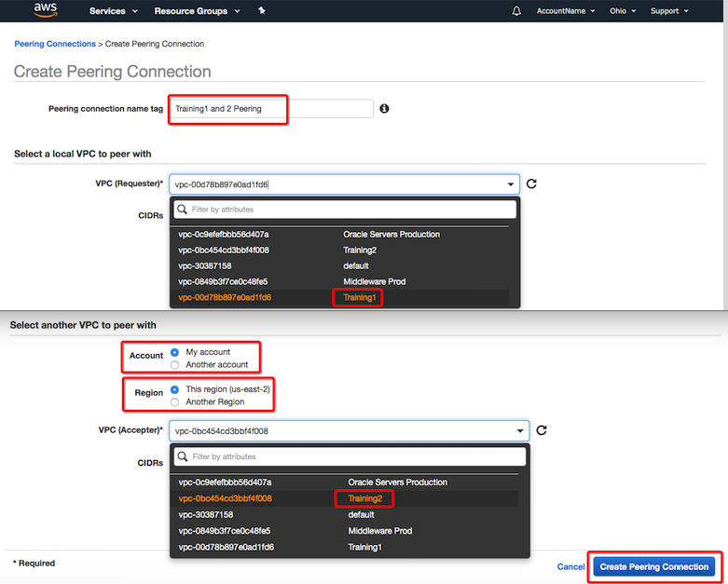
Task: Click the Cancel link
Action: [570, 566]
